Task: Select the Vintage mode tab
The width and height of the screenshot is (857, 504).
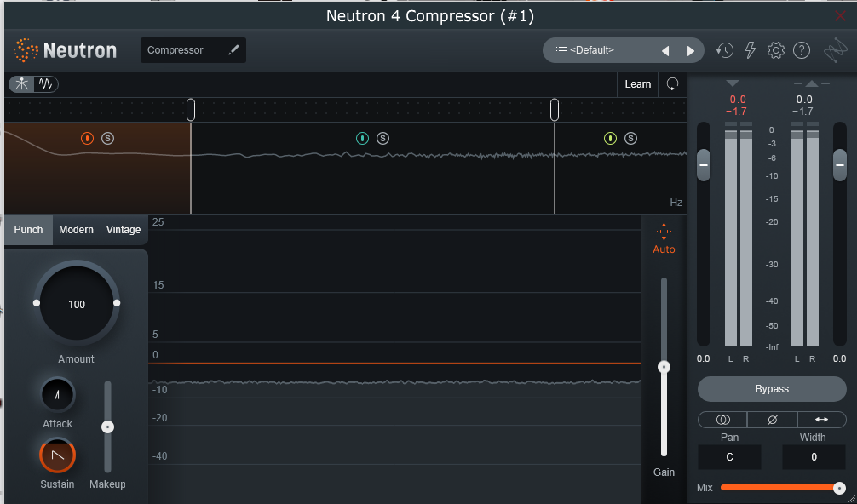Action: (124, 230)
